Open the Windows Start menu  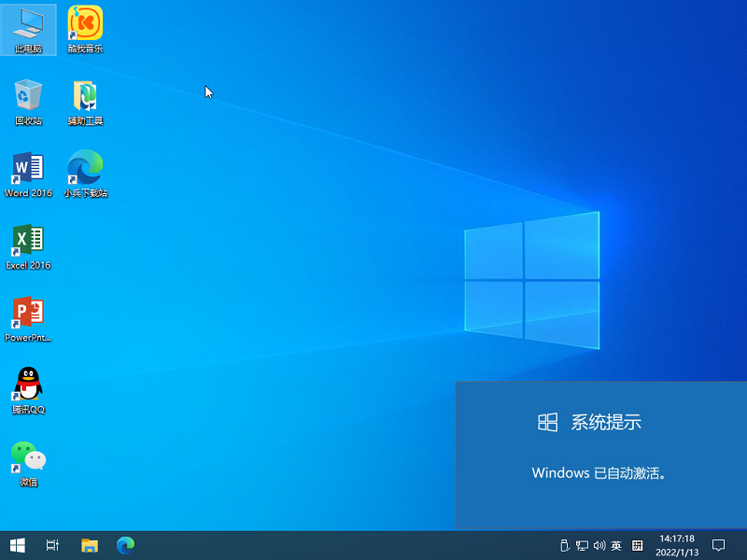click(x=18, y=545)
